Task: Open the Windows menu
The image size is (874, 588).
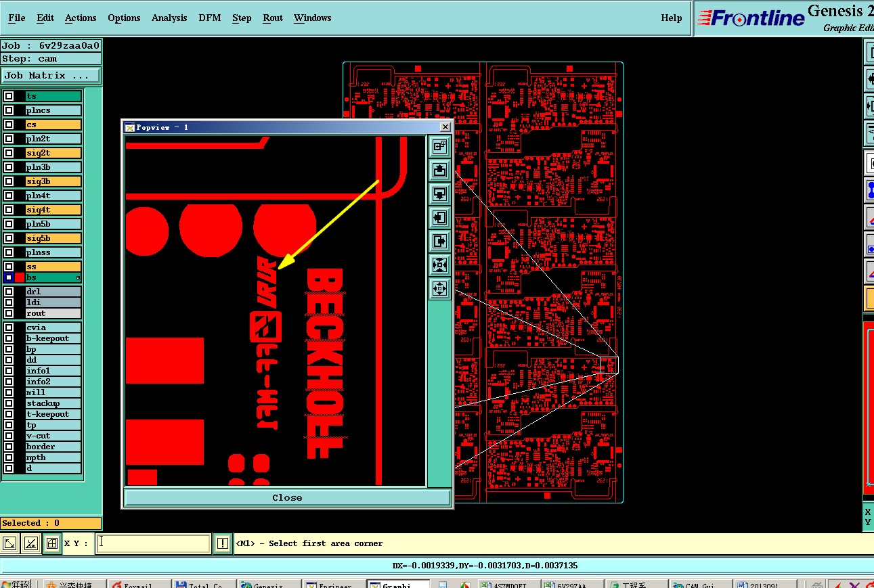Action: pos(313,18)
